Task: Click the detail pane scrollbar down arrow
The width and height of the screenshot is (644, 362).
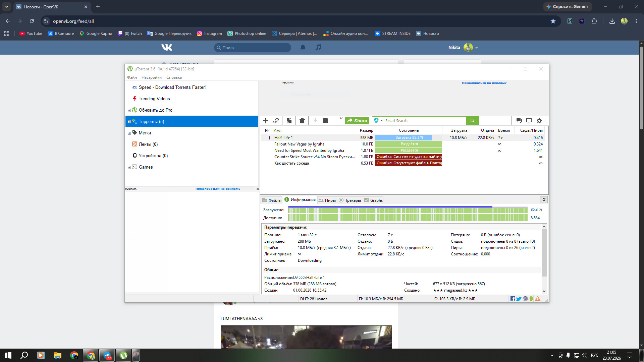Action: coord(544,291)
